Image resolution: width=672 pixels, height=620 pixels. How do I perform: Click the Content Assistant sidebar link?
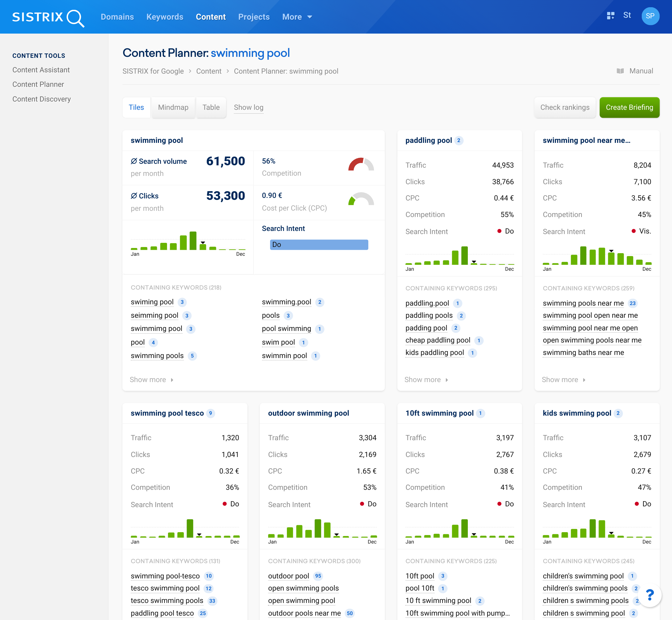click(x=42, y=69)
